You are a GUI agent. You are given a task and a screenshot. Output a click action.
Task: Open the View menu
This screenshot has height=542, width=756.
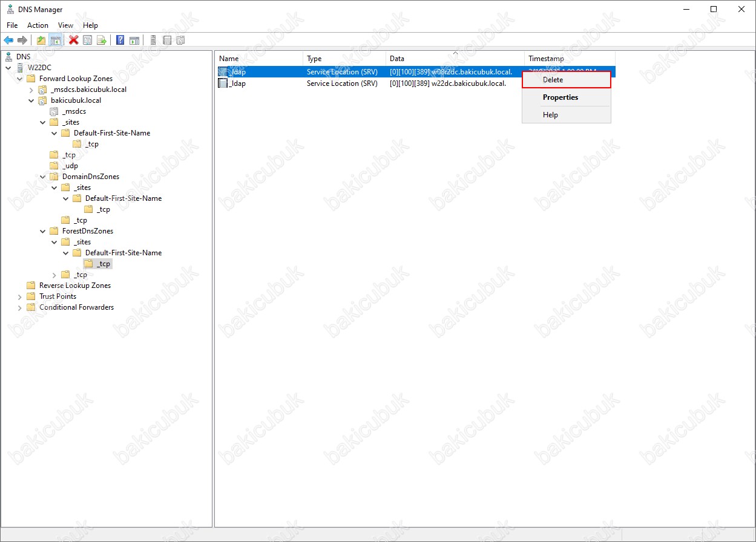[x=65, y=25]
